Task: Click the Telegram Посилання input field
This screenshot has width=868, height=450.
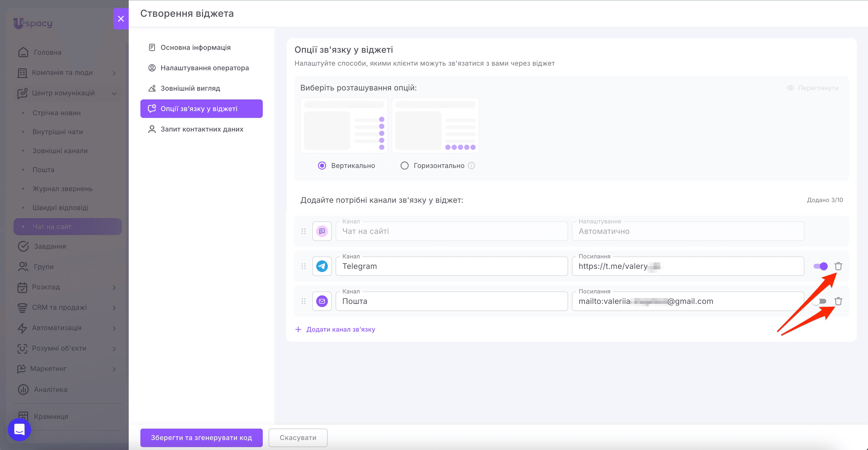Action: (688, 266)
